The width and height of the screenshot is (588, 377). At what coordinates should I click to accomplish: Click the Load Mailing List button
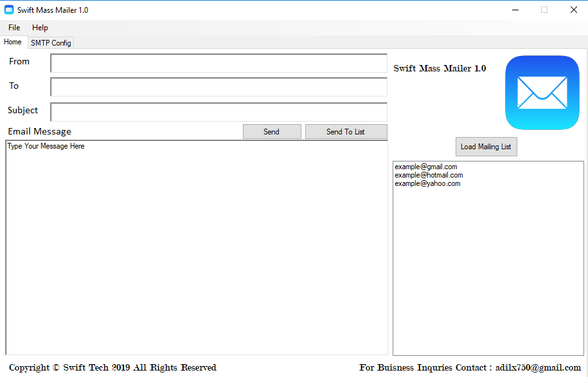point(486,147)
